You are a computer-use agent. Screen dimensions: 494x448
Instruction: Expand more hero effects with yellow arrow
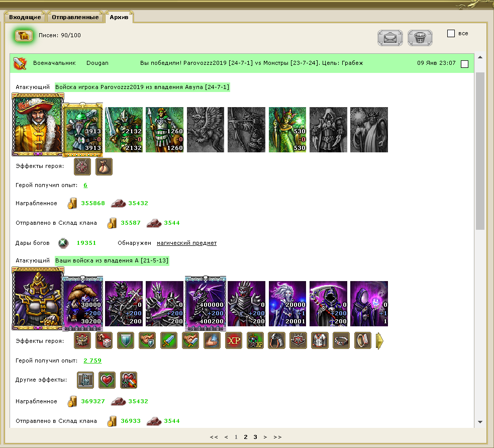point(379,341)
